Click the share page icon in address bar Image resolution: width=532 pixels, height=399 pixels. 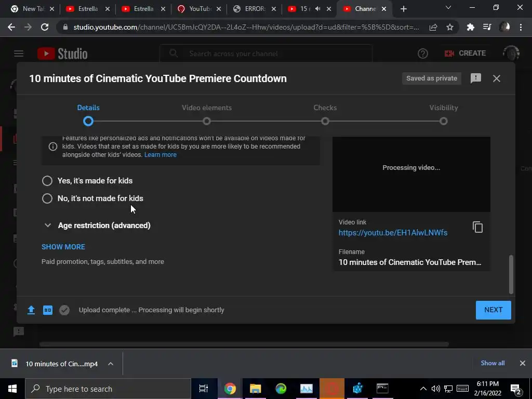coord(433,28)
